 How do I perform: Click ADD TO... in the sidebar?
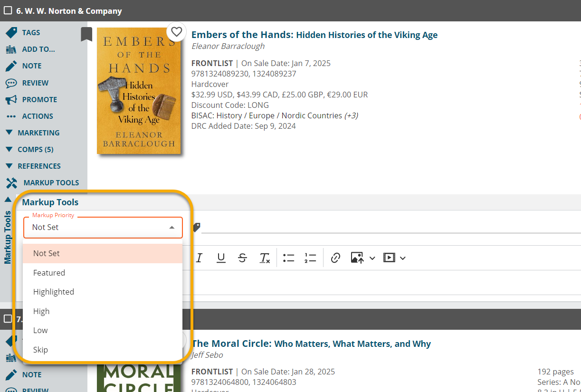(x=30, y=49)
